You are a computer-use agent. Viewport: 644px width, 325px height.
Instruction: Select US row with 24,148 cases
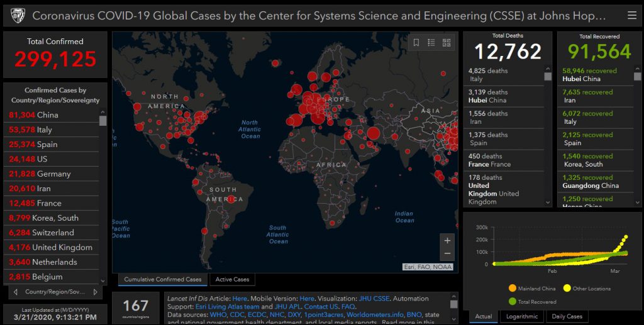[52, 159]
